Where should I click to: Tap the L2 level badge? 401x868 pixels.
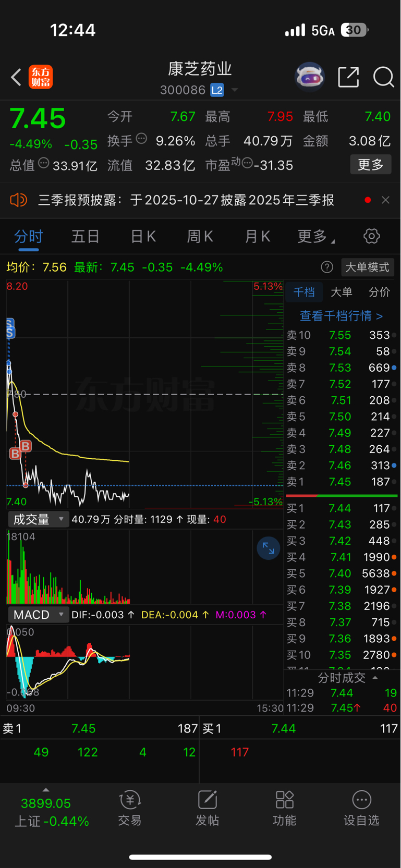point(217,90)
